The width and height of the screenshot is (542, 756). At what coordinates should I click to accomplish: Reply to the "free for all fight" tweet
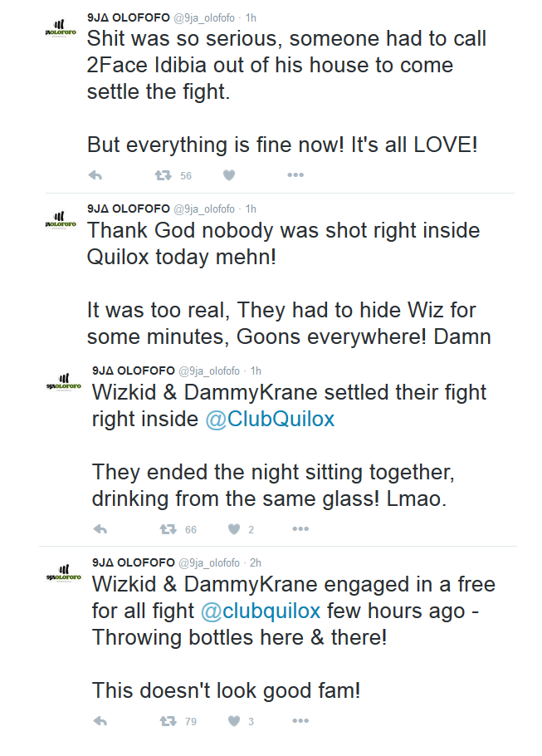coord(100,721)
